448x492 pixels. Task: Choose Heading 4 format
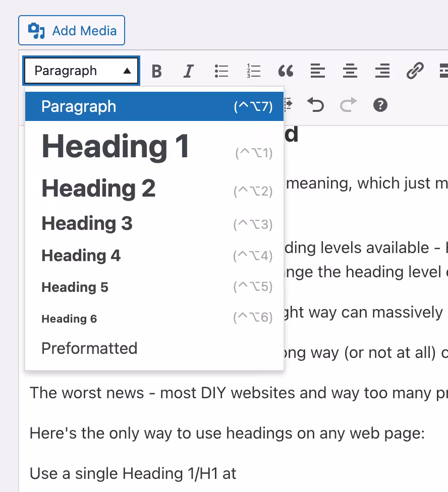(154, 256)
